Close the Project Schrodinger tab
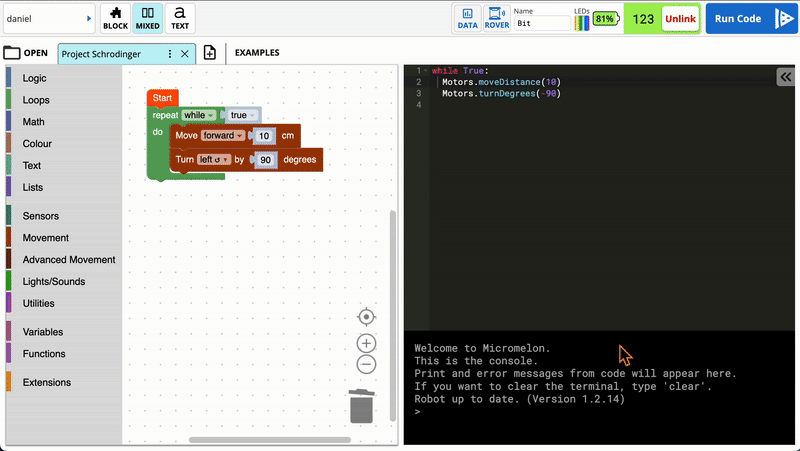The image size is (800, 451). (185, 54)
